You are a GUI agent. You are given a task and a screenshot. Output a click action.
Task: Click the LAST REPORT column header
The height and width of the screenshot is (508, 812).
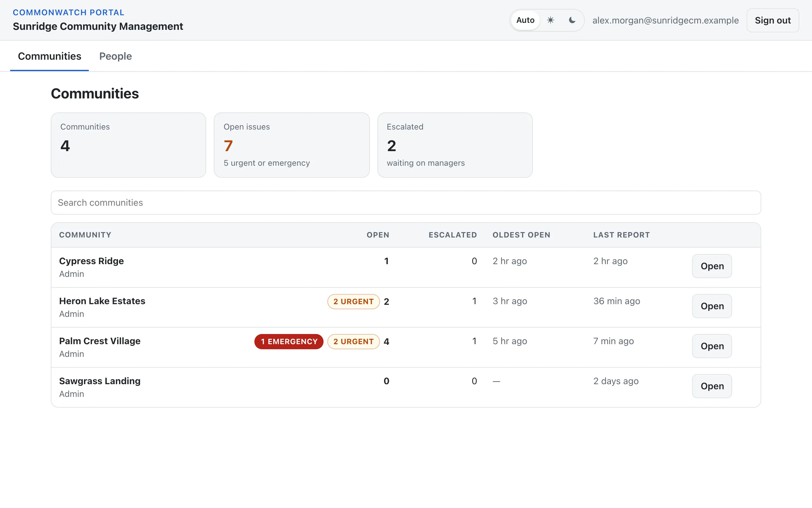[621, 235]
